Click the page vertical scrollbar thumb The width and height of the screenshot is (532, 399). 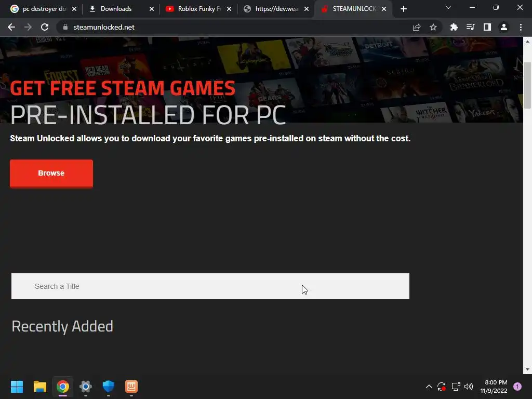527,86
